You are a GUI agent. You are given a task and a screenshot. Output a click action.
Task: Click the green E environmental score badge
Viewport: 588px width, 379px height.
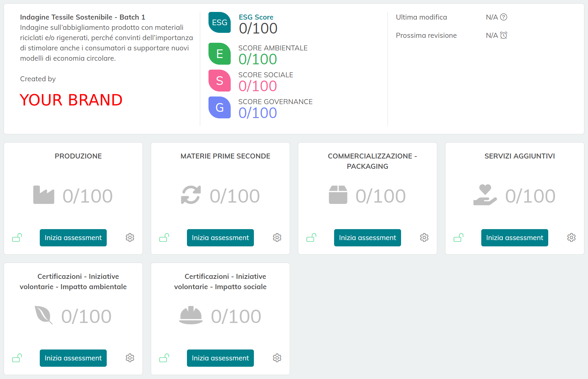pos(219,54)
